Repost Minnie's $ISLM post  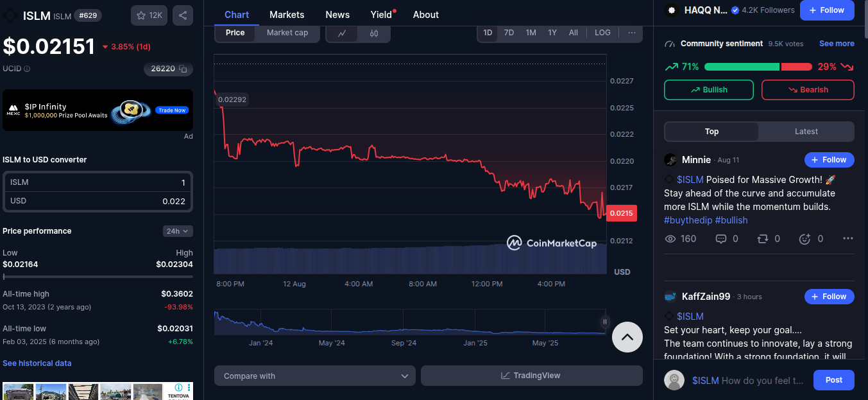pyautogui.click(x=763, y=238)
